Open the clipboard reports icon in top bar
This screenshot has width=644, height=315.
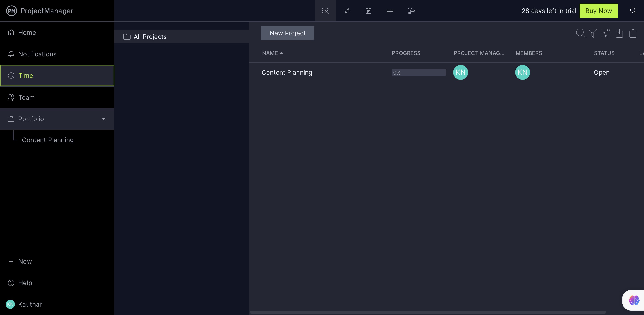[368, 11]
